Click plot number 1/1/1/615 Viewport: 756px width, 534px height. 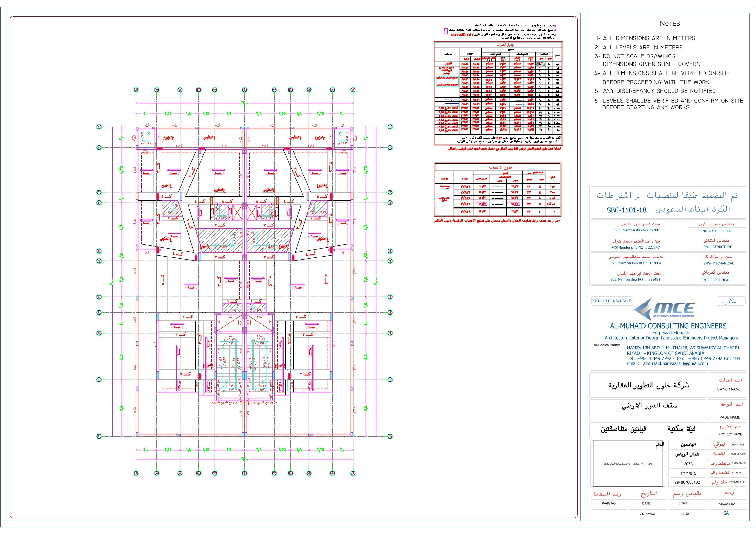click(x=688, y=473)
